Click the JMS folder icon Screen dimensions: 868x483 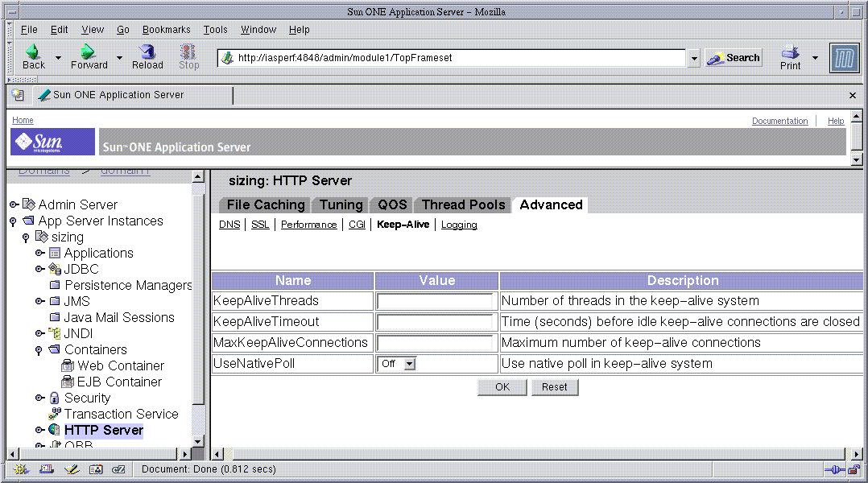click(x=55, y=301)
